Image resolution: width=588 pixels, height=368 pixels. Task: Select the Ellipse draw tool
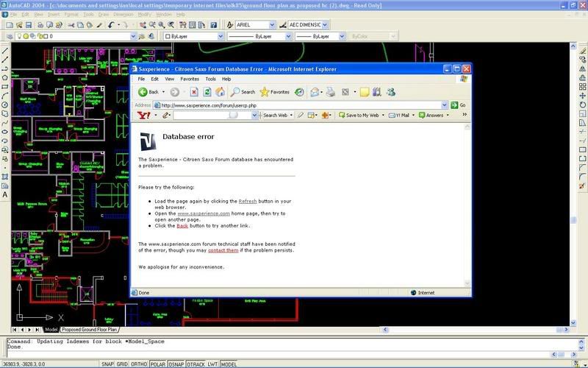pos(5,132)
